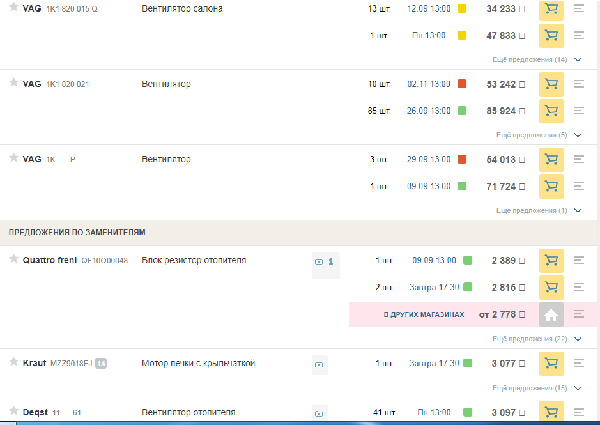Expand 14 more offers for first VAG part
The width and height of the screenshot is (600, 425).
[531, 60]
